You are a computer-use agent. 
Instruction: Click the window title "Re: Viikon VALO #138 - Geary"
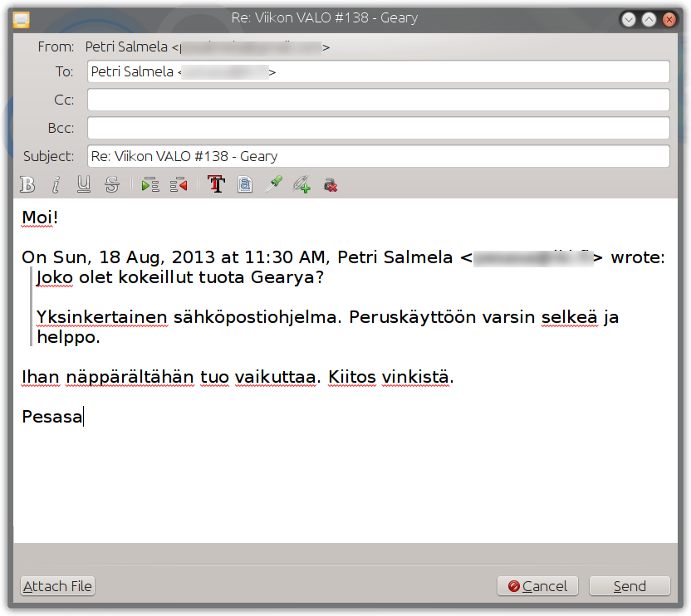point(325,18)
